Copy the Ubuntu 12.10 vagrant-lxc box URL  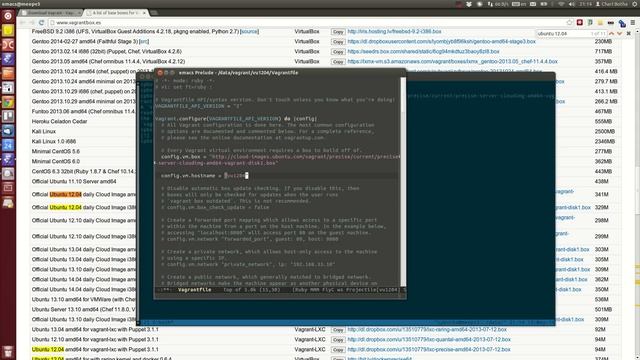point(338,340)
